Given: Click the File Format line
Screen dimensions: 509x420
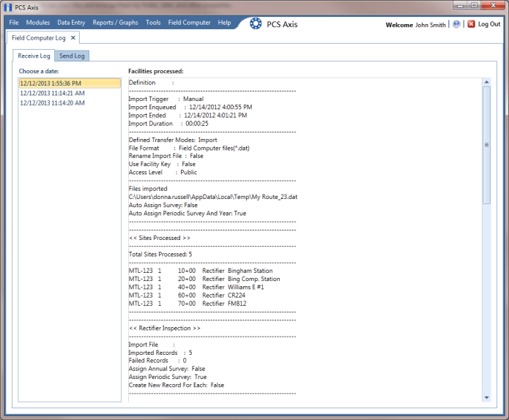Looking at the screenshot, I should 189,149.
